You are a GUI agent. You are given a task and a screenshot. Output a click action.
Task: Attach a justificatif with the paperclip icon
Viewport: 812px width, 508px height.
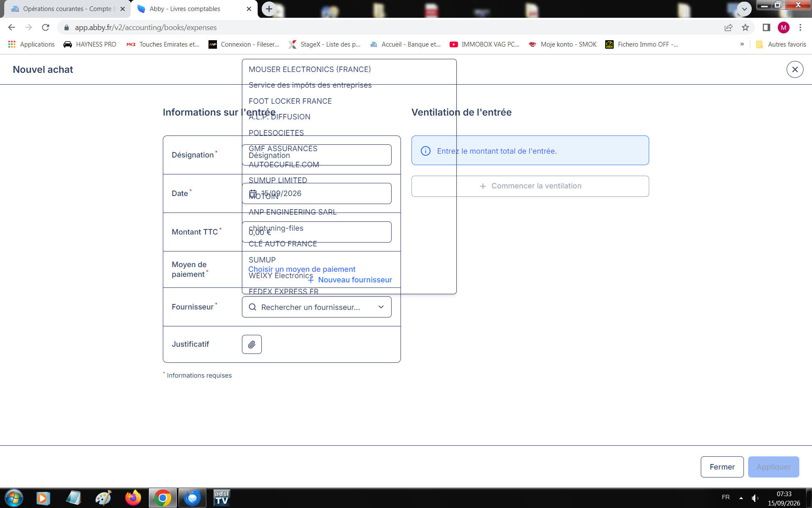click(252, 344)
